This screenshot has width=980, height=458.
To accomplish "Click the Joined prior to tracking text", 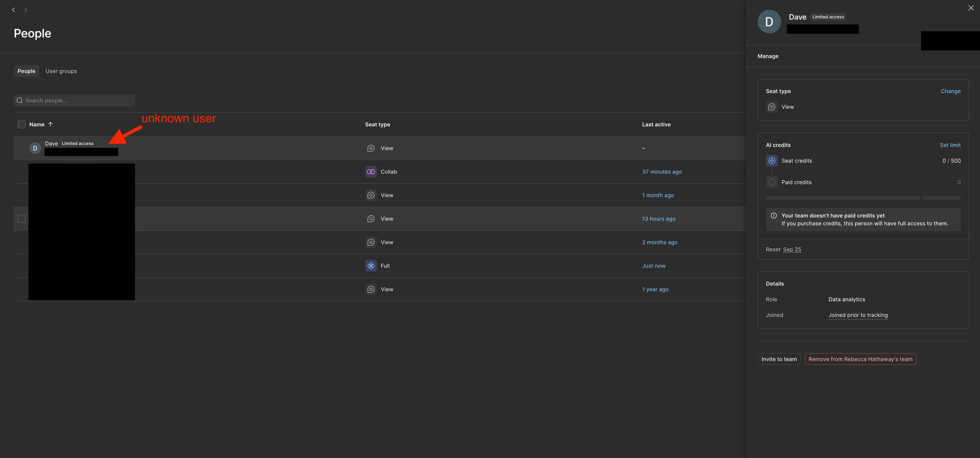I will point(858,315).
